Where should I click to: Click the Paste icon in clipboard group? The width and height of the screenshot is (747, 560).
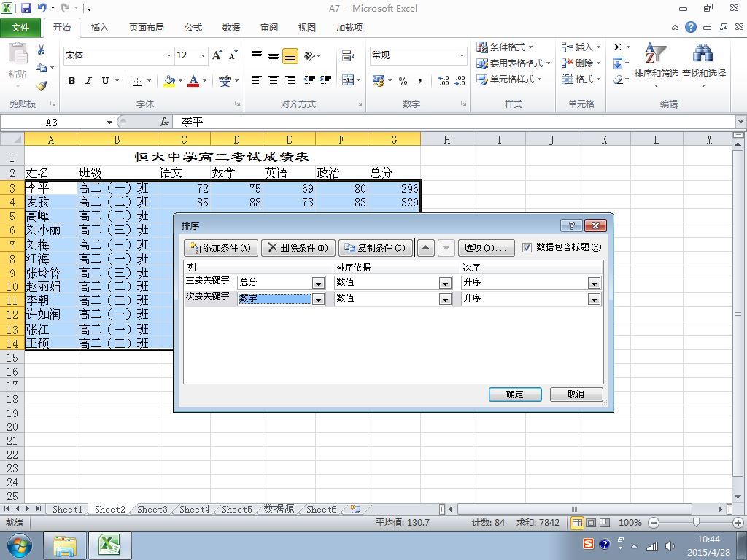(x=18, y=53)
